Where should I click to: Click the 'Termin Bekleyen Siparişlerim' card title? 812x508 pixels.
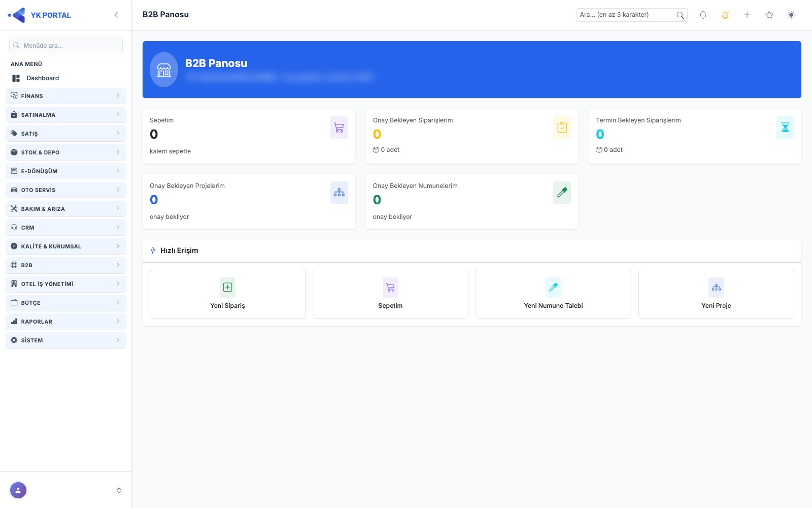coord(638,120)
